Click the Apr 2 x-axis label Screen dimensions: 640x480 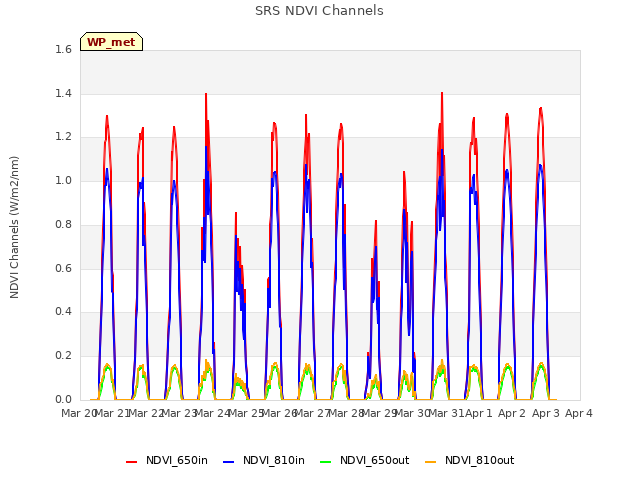512,413
